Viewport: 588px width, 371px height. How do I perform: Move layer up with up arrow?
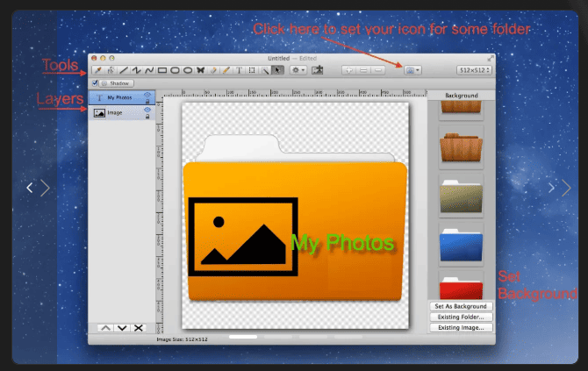click(x=105, y=328)
